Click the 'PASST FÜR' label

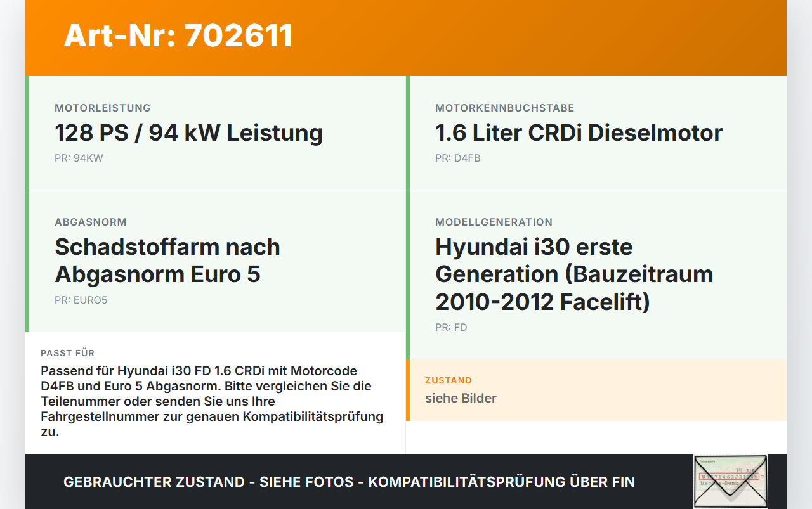(x=68, y=353)
